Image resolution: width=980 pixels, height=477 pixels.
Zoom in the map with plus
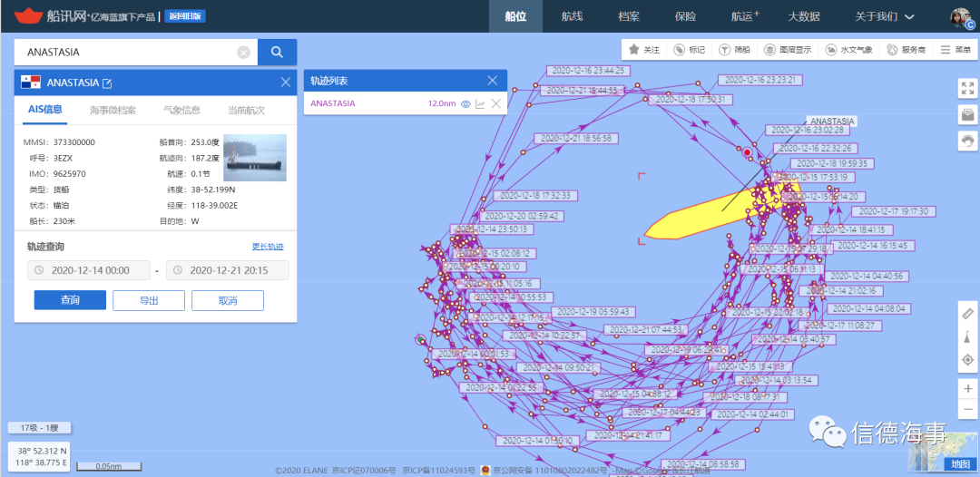(x=967, y=388)
